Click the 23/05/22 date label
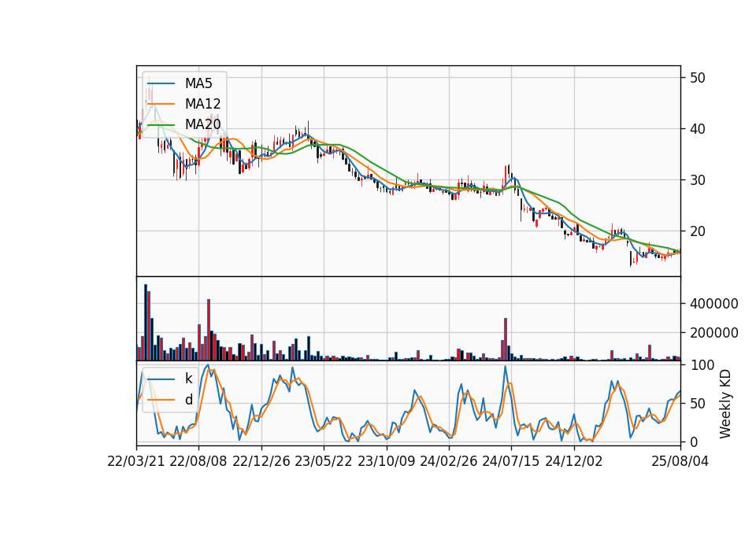Viewport: 756px width, 543px height. [324, 461]
